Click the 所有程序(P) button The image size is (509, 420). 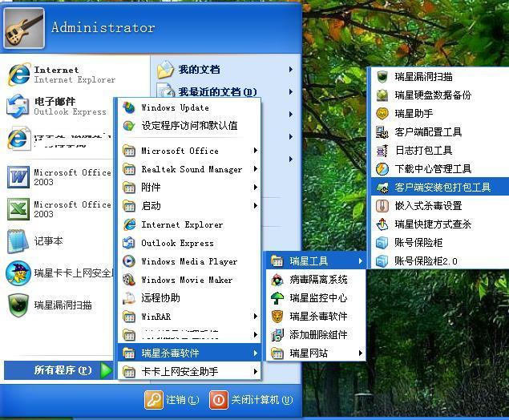59,370
